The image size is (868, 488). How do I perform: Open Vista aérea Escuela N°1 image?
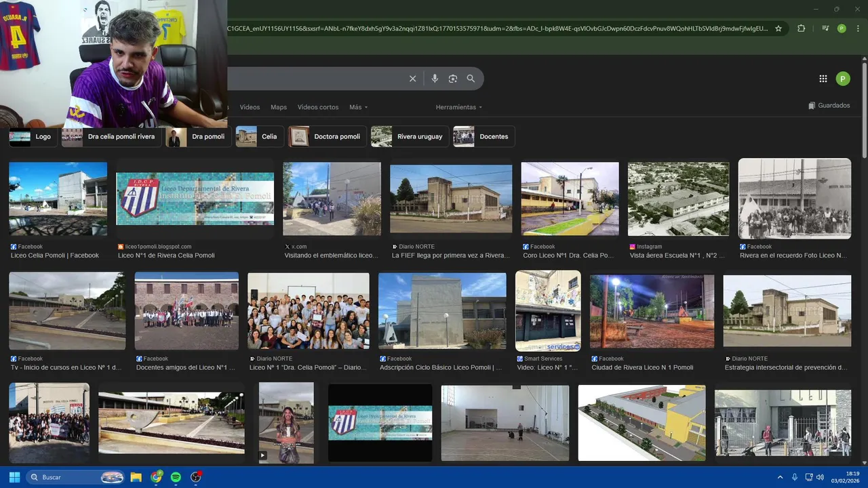pos(679,199)
